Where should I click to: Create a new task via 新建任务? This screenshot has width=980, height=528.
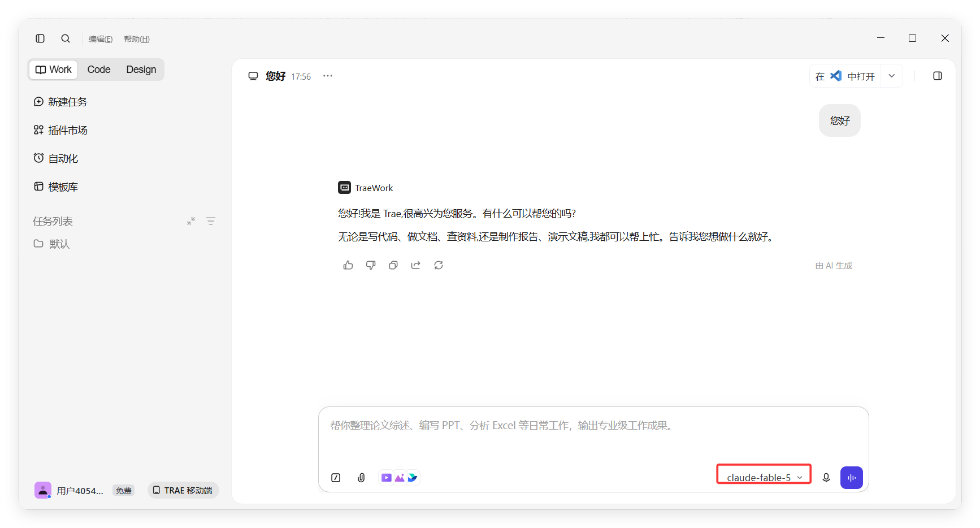pos(61,102)
